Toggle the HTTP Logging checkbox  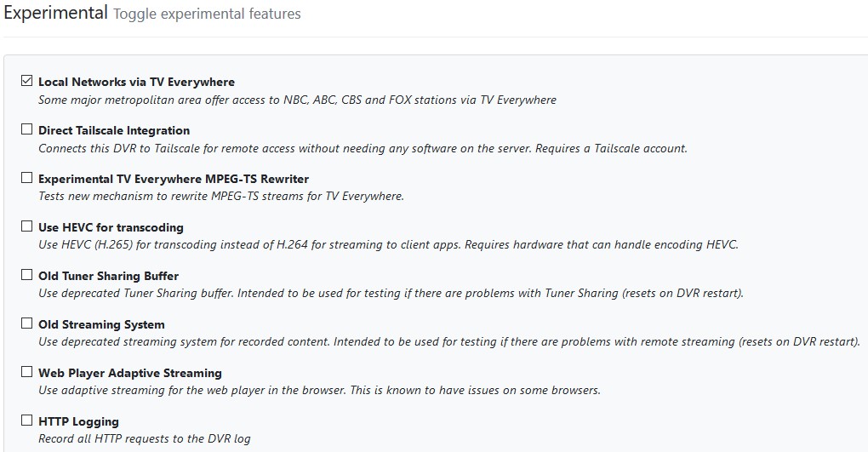(26, 421)
